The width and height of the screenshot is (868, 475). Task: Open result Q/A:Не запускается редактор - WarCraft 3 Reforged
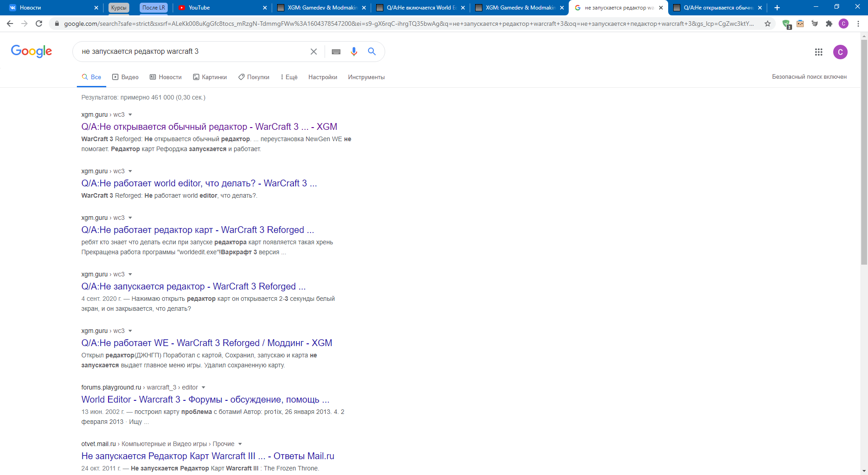coord(193,287)
